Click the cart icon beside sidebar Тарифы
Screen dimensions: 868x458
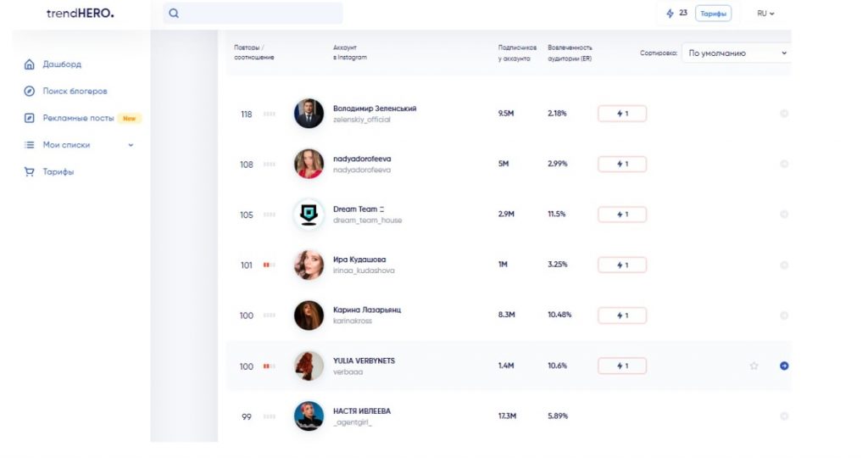pos(30,171)
